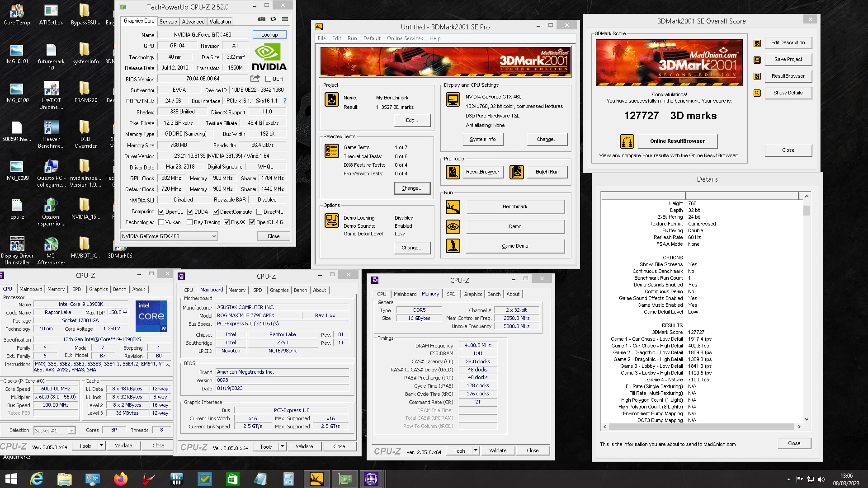Toggle the Ray Tracing checkbox

pyautogui.click(x=190, y=222)
